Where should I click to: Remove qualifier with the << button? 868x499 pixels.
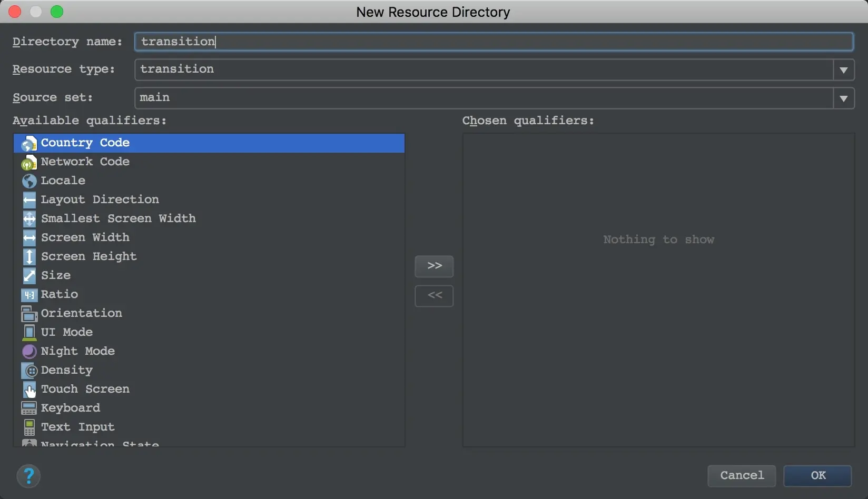click(x=434, y=296)
